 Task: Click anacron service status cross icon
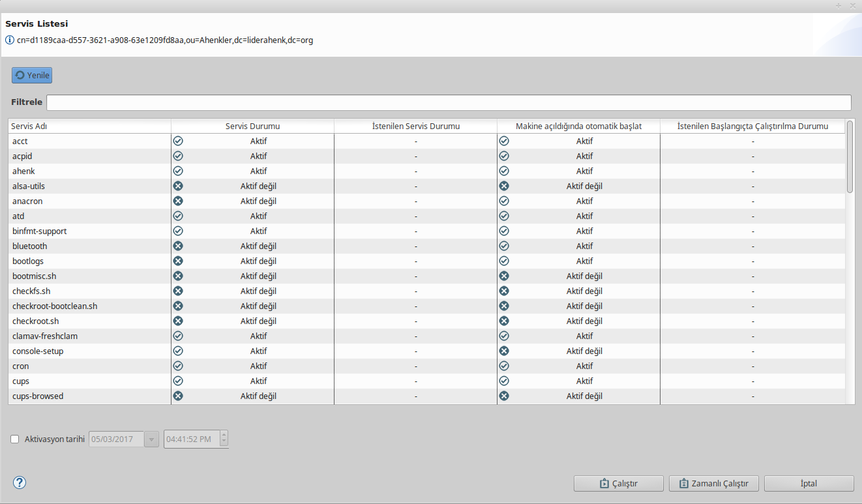click(x=178, y=201)
